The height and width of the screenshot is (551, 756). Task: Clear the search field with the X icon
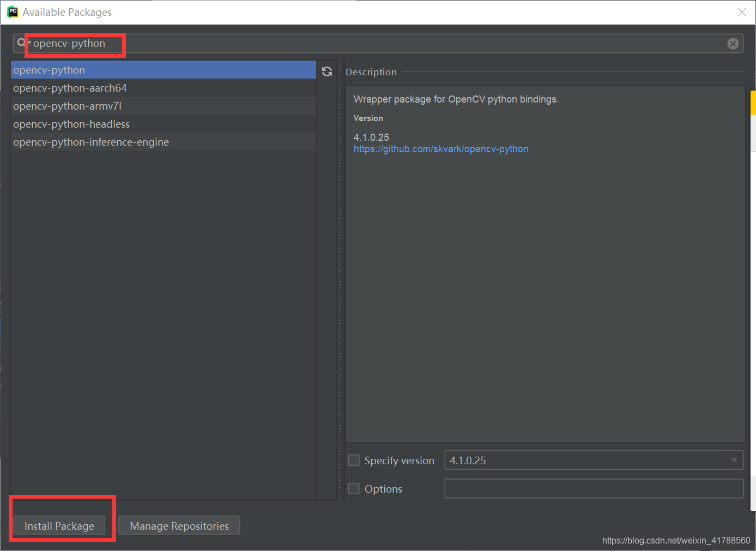(x=733, y=44)
